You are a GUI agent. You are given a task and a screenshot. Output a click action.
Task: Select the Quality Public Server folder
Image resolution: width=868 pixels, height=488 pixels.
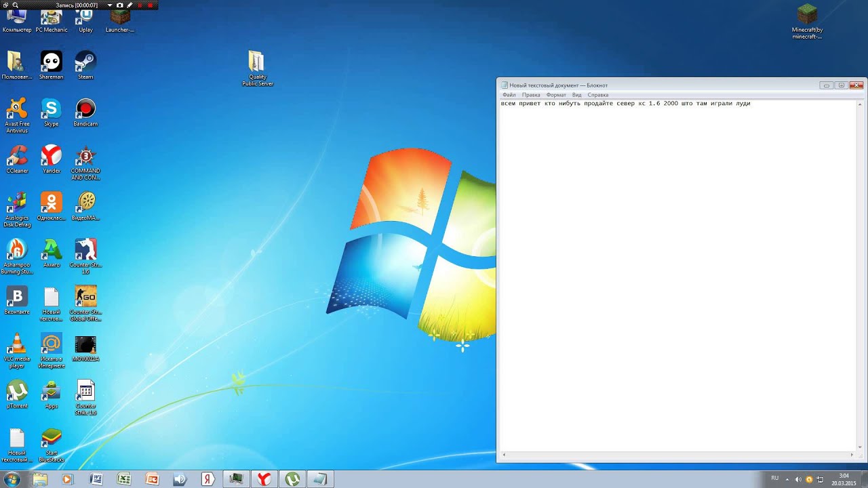click(257, 68)
